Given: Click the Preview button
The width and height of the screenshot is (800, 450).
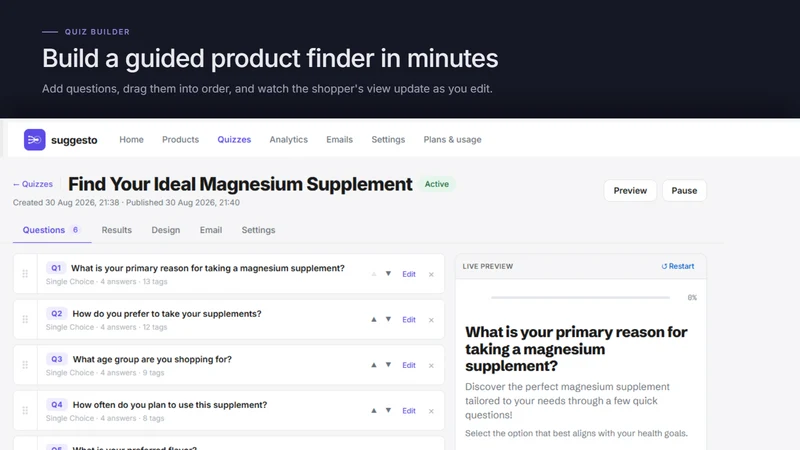Looking at the screenshot, I should (630, 190).
